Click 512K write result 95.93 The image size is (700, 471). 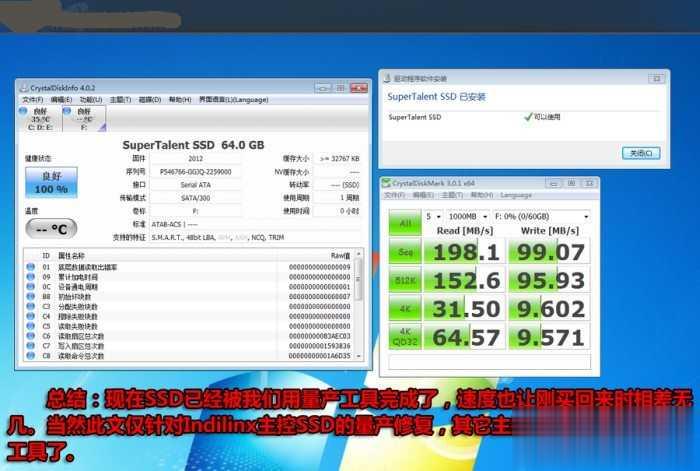(550, 280)
